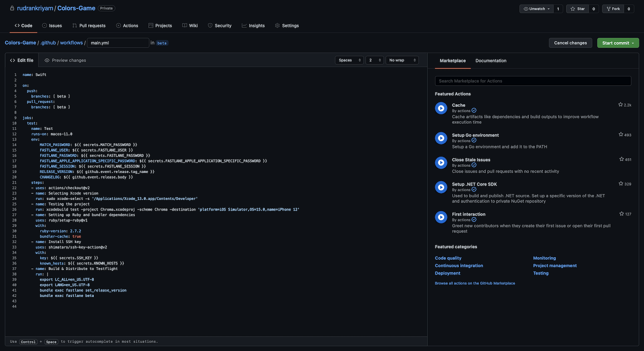The image size is (644, 351).
Task: Click star icon next to 451 count
Action: [x=621, y=159]
